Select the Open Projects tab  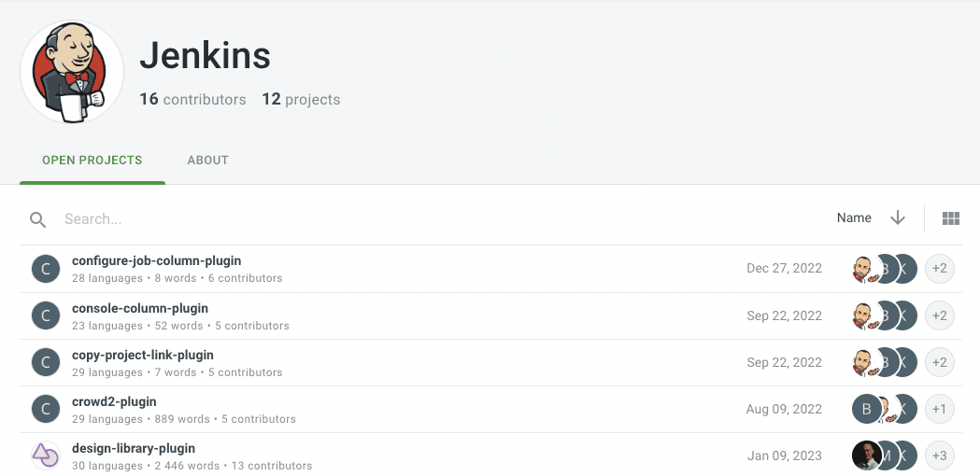coord(92,160)
